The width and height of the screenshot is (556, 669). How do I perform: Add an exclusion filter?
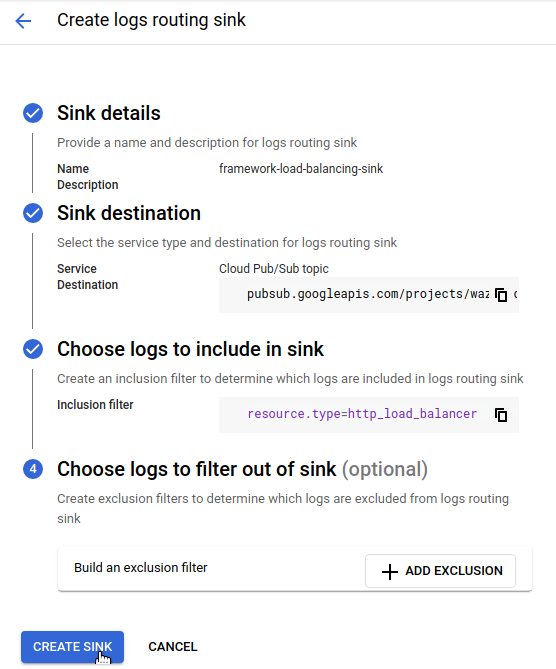440,571
